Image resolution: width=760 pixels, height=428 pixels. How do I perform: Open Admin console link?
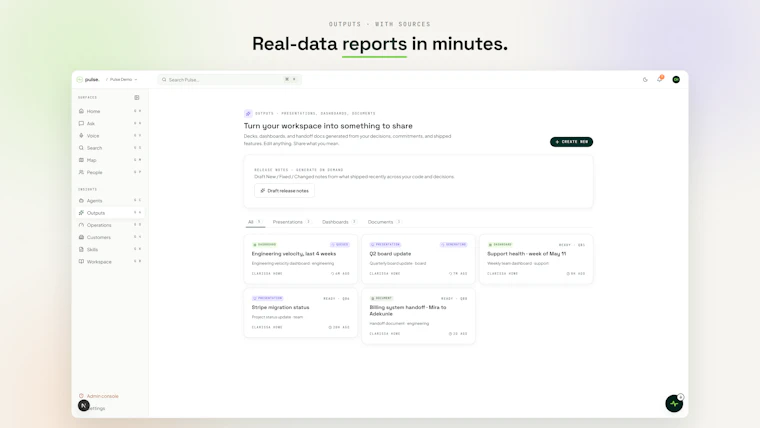(x=102, y=396)
